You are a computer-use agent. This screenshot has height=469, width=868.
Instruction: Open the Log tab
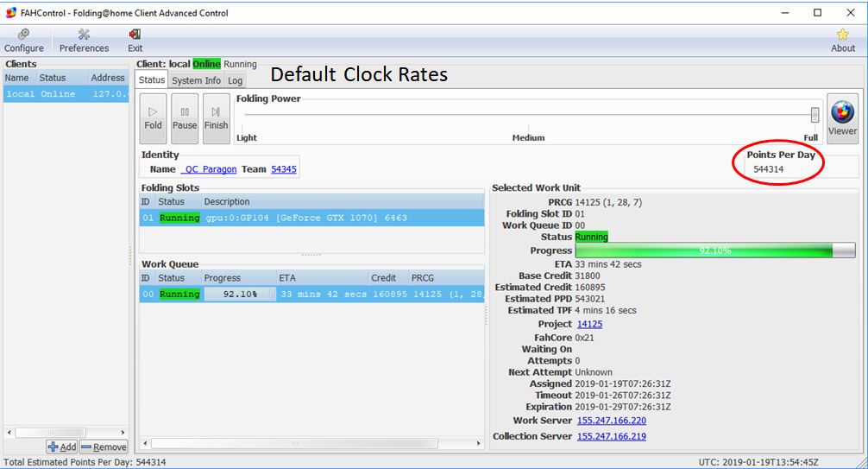235,80
